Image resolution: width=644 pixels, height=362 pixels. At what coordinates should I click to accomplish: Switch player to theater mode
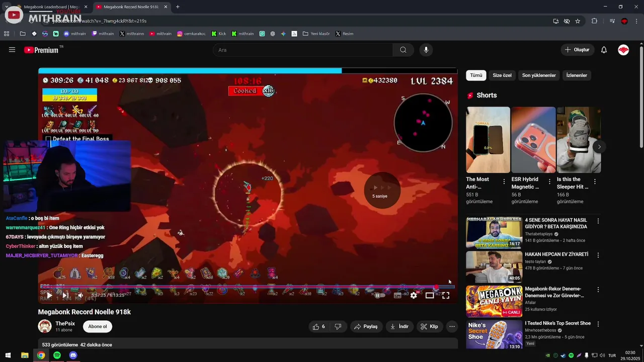point(430,296)
